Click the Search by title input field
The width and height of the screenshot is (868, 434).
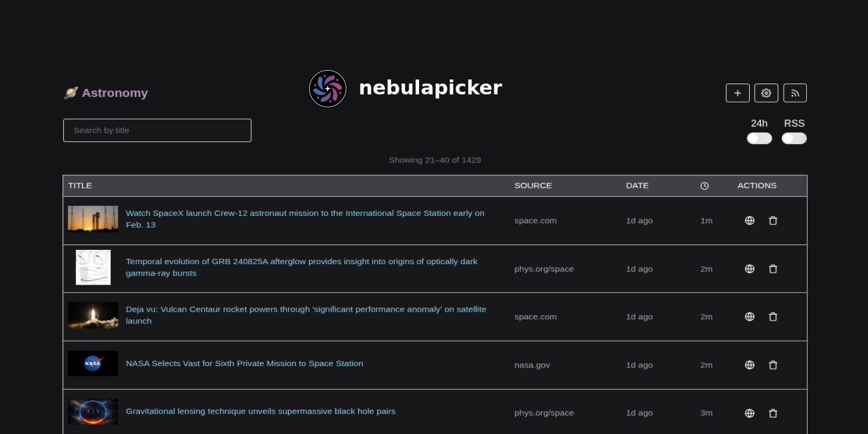point(157,130)
